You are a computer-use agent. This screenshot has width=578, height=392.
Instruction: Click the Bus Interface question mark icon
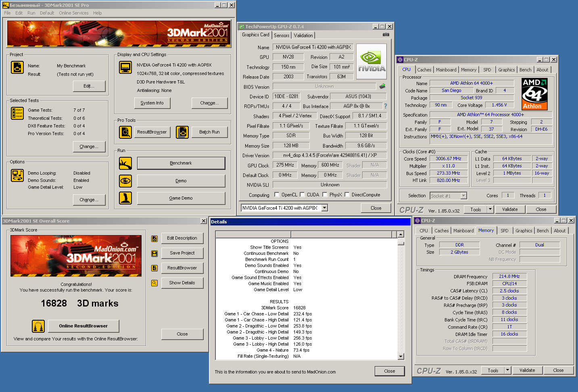tap(385, 106)
